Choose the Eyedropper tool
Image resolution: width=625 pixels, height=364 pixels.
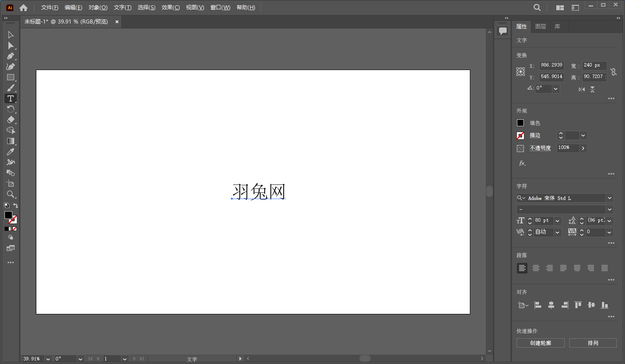[x=11, y=152]
